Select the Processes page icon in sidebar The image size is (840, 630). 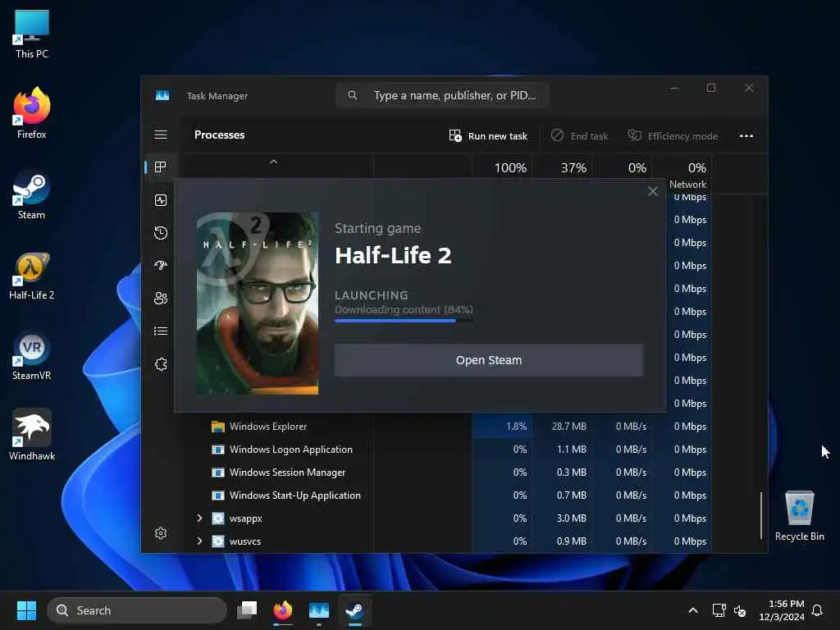(x=160, y=167)
